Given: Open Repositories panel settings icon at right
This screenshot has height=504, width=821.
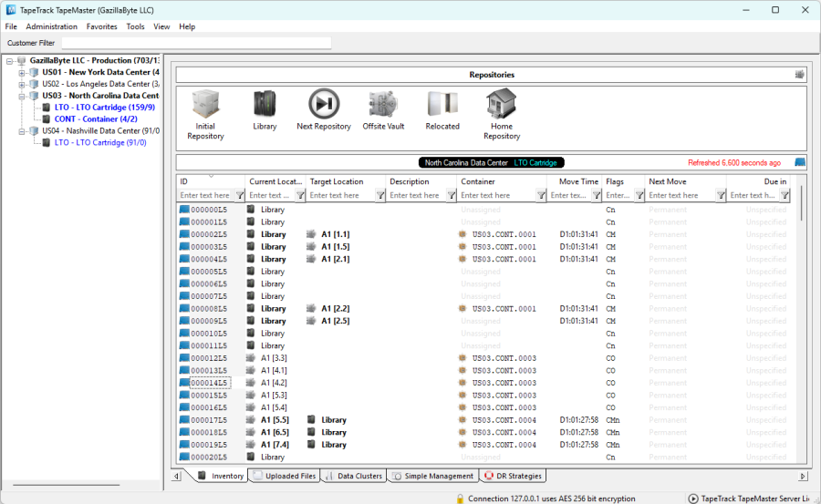Looking at the screenshot, I should point(799,75).
